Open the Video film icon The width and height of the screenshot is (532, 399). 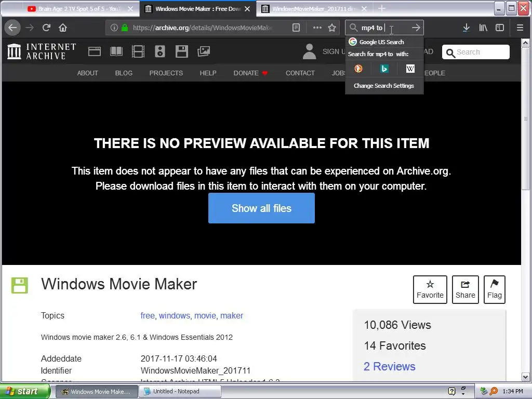138,51
